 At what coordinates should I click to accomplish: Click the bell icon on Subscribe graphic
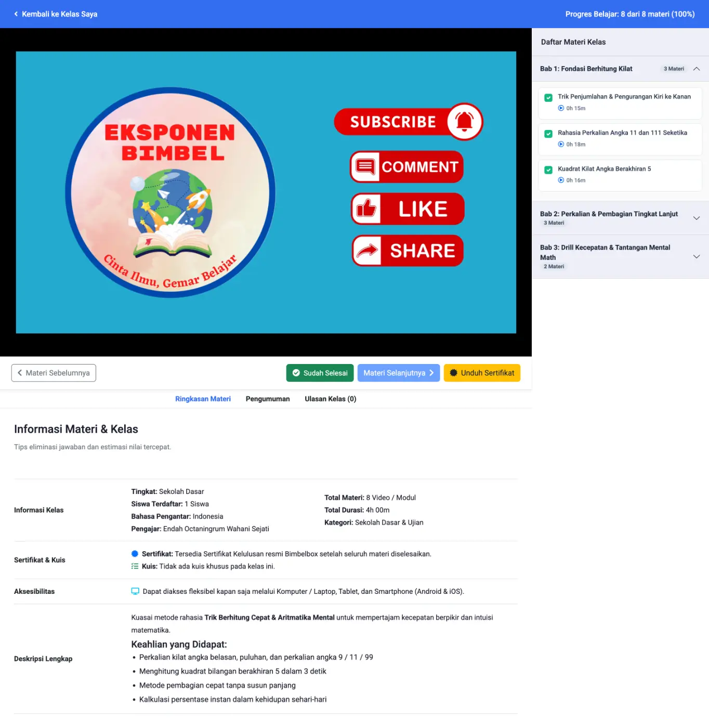pyautogui.click(x=464, y=122)
